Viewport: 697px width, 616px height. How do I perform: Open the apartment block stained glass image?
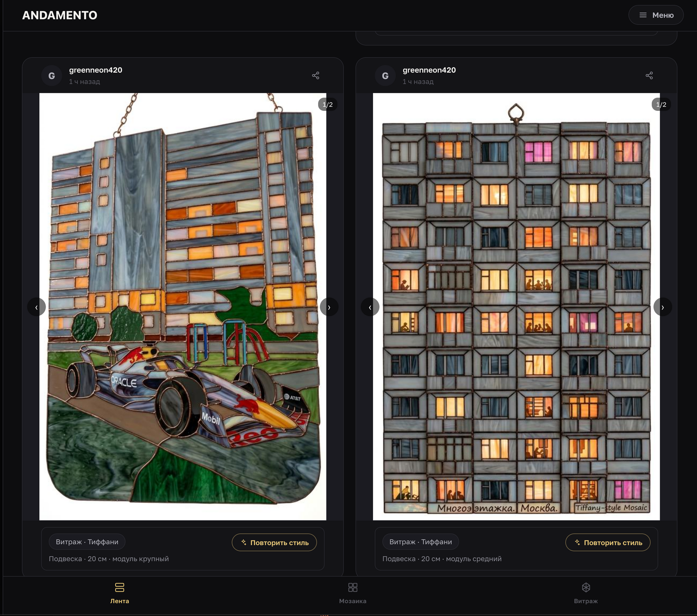click(516, 307)
